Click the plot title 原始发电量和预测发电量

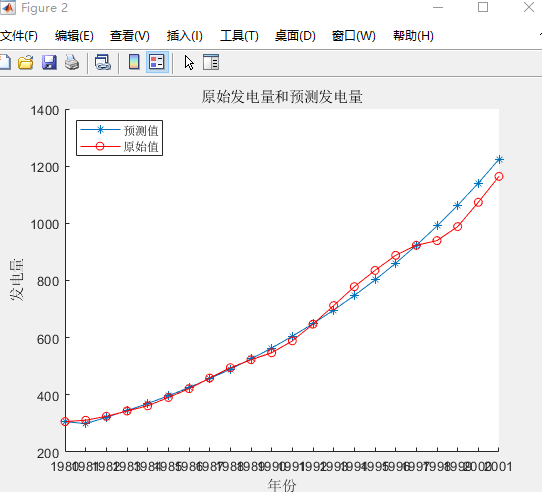pos(282,97)
